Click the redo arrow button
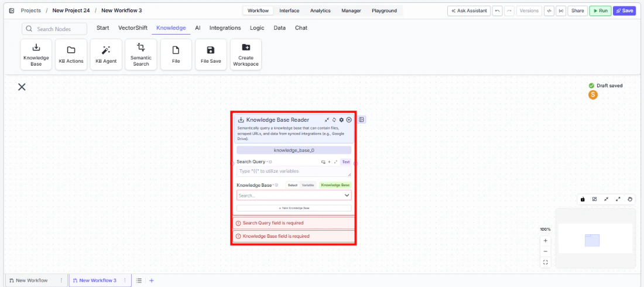The height and width of the screenshot is (287, 644). pyautogui.click(x=509, y=11)
